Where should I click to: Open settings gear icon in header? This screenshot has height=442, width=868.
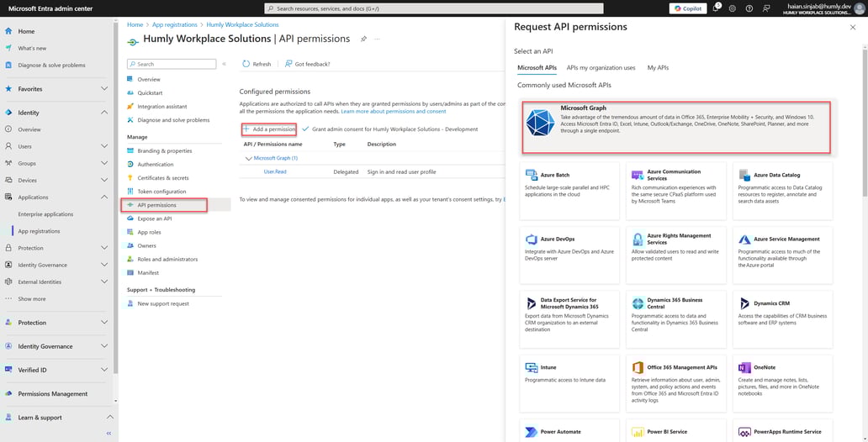733,8
